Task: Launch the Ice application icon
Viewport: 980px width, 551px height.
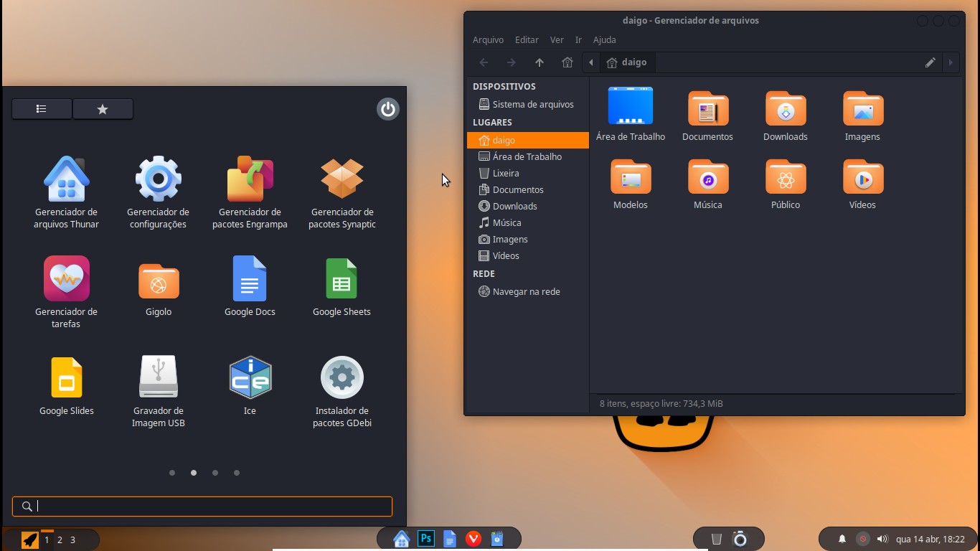Action: point(250,377)
